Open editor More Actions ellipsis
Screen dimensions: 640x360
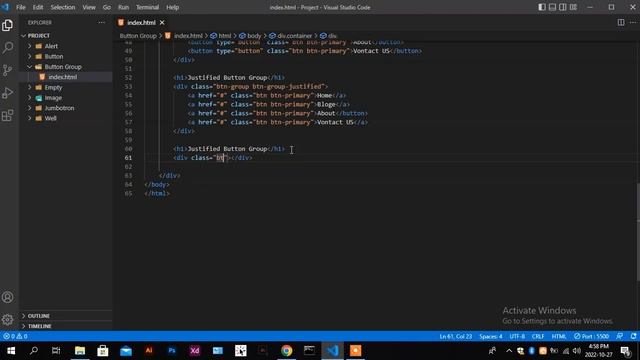[x=633, y=22]
